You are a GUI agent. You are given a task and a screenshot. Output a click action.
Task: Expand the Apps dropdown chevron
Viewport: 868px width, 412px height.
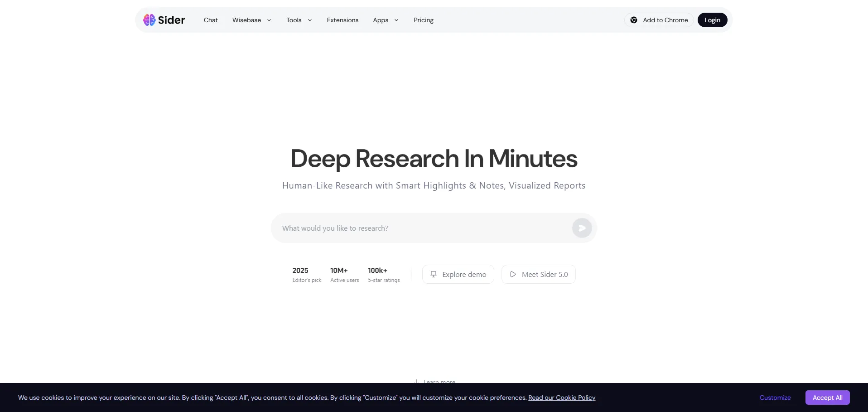pyautogui.click(x=396, y=20)
